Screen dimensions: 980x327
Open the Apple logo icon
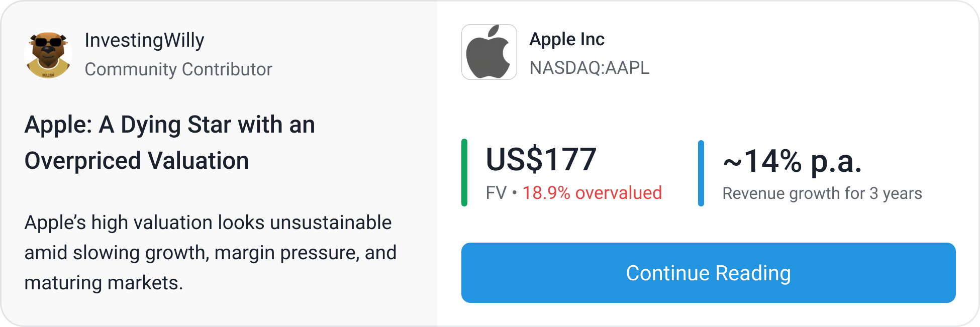pyautogui.click(x=489, y=52)
